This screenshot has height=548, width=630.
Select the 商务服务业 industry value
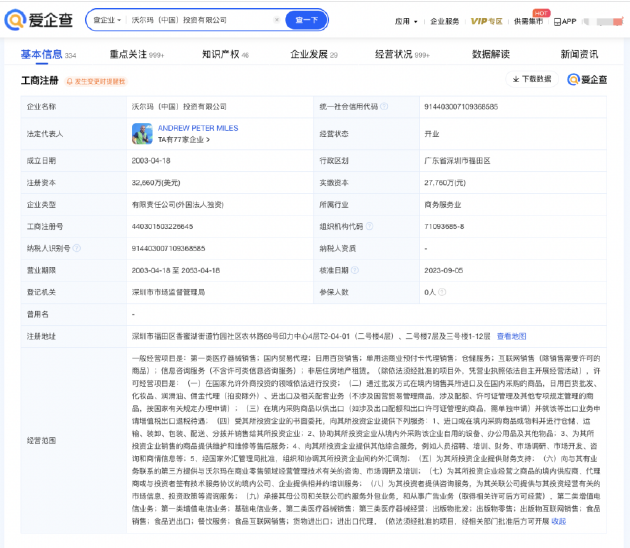(442, 205)
